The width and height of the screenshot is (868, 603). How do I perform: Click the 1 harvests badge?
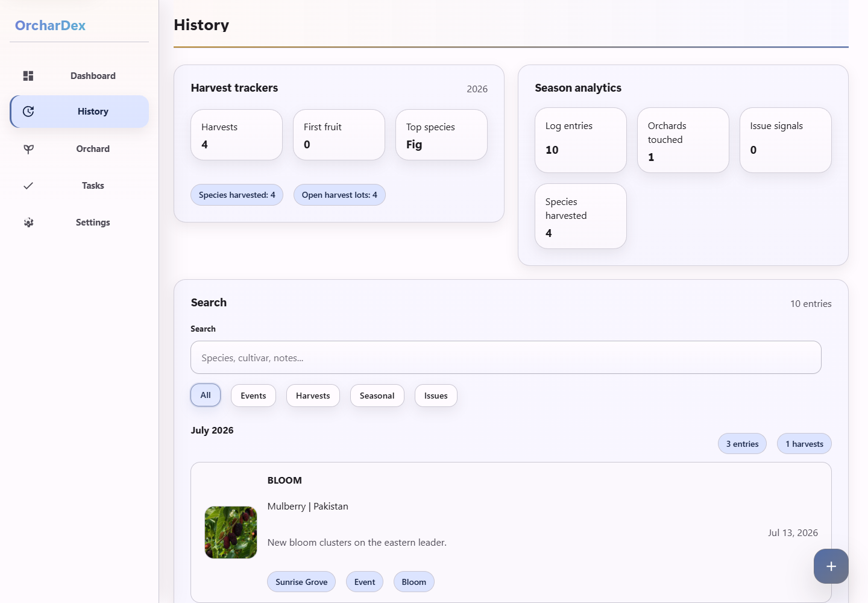[804, 444]
